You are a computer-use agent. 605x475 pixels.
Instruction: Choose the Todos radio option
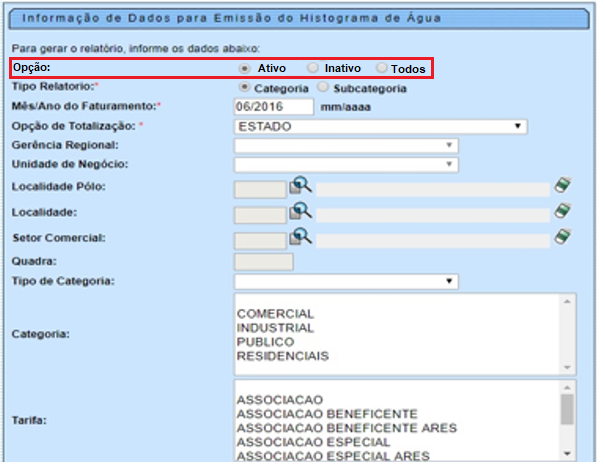[x=381, y=68]
